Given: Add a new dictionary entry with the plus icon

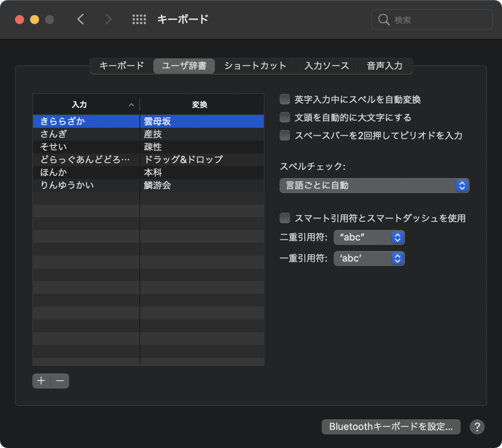Looking at the screenshot, I should click(x=41, y=381).
